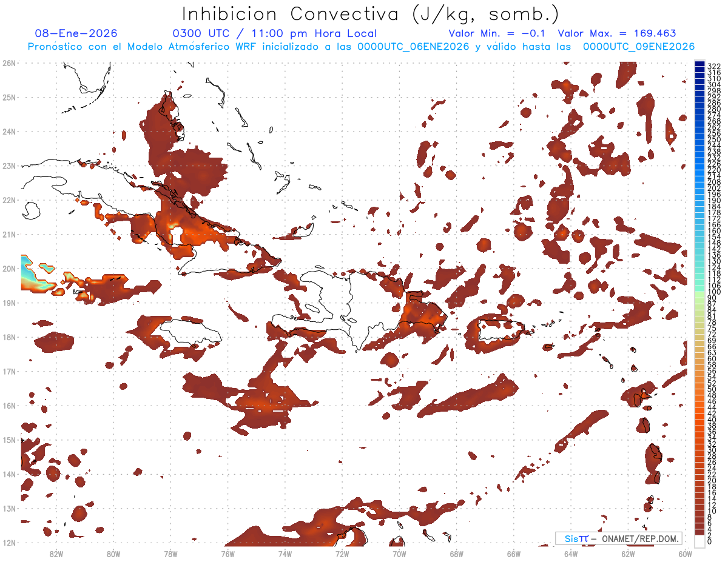
Task: Click the dark blue colorbar swatch at 322
Action: click(699, 65)
